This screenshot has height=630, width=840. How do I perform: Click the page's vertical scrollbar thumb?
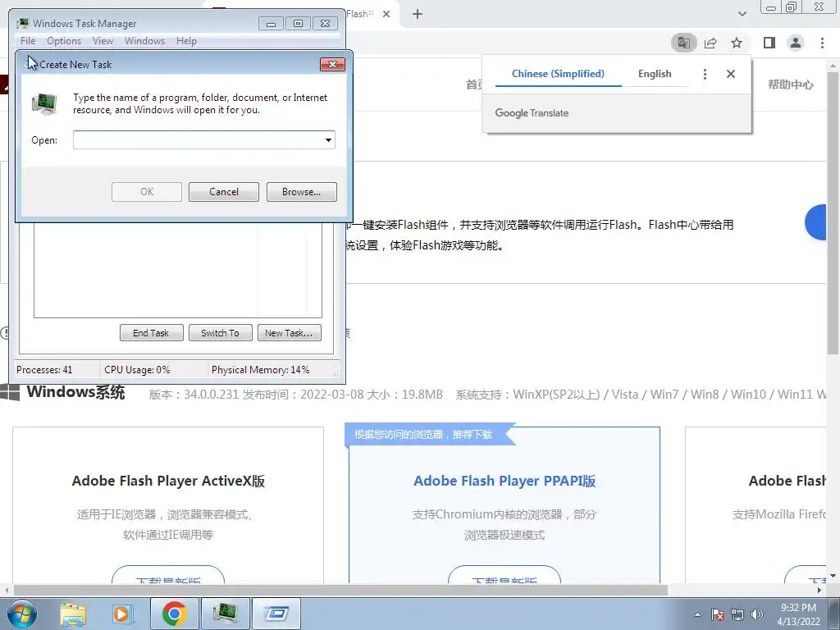(833, 212)
